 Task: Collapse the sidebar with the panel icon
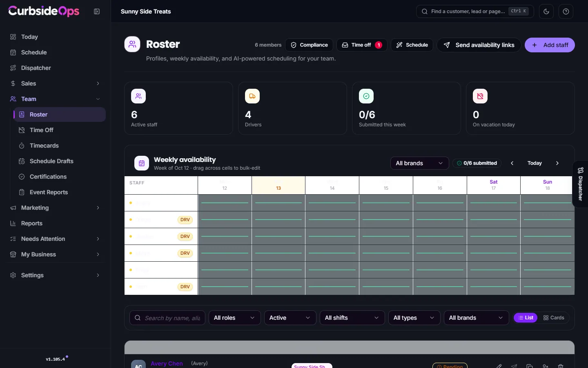click(97, 11)
